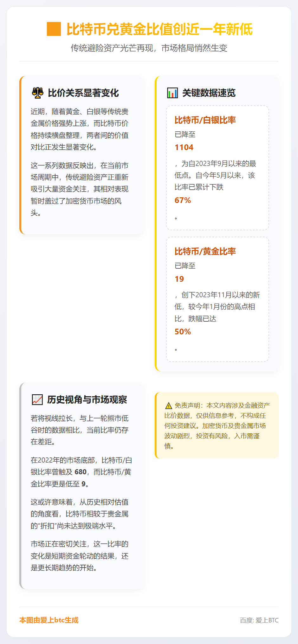This screenshot has width=298, height=644.
Task: Click the value 1104
Action: (184, 148)
